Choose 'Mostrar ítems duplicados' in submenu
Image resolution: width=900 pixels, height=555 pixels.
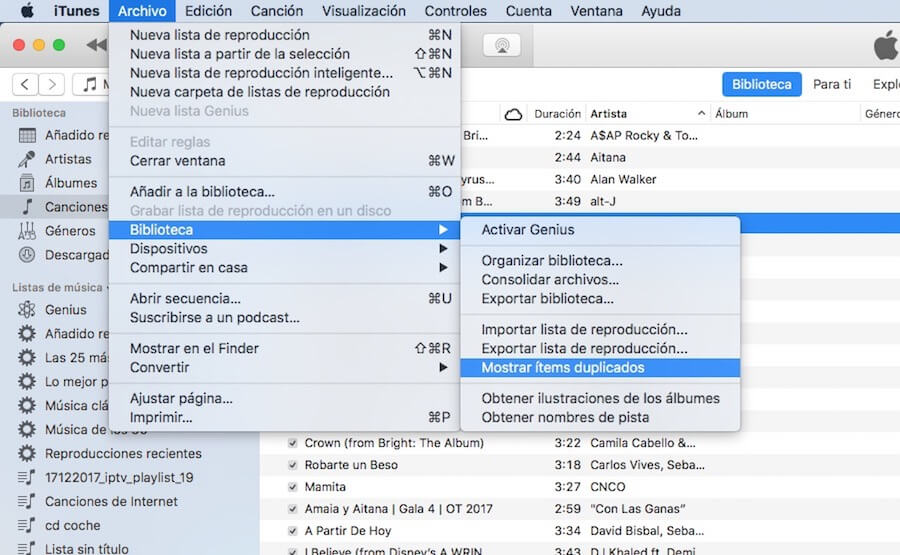[600, 367]
